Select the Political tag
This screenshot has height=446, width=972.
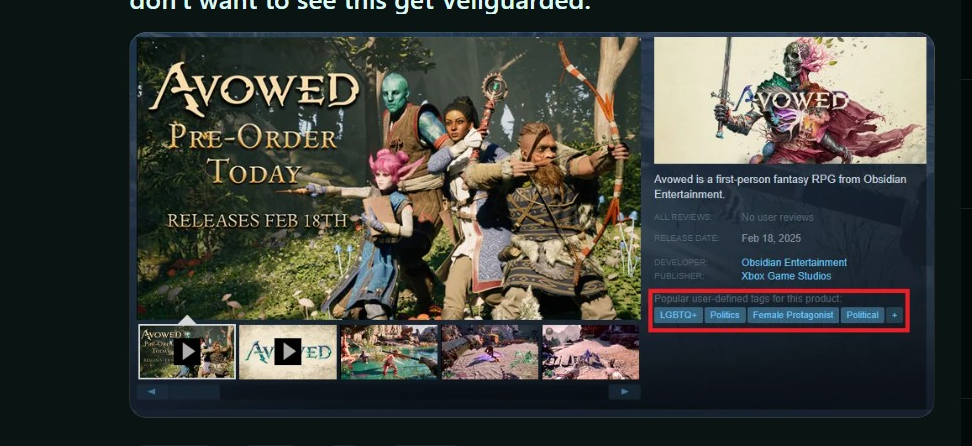point(862,315)
